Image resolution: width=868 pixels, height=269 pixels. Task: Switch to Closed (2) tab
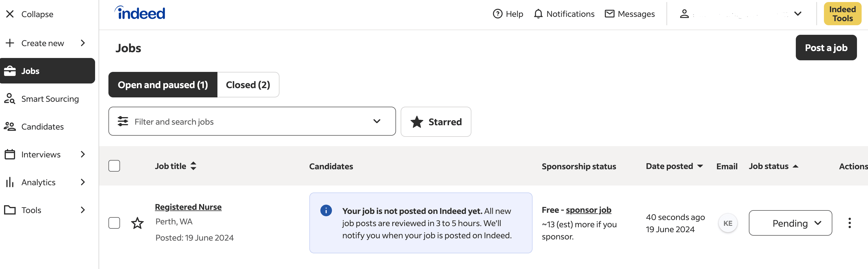(248, 85)
